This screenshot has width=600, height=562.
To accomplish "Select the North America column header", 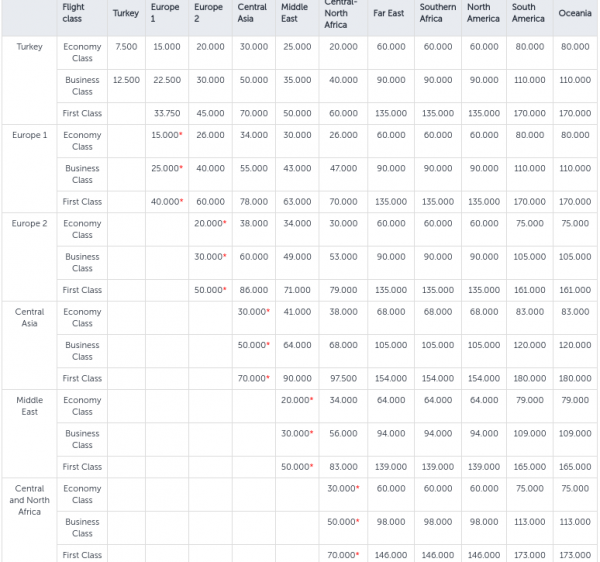I will coord(483,13).
